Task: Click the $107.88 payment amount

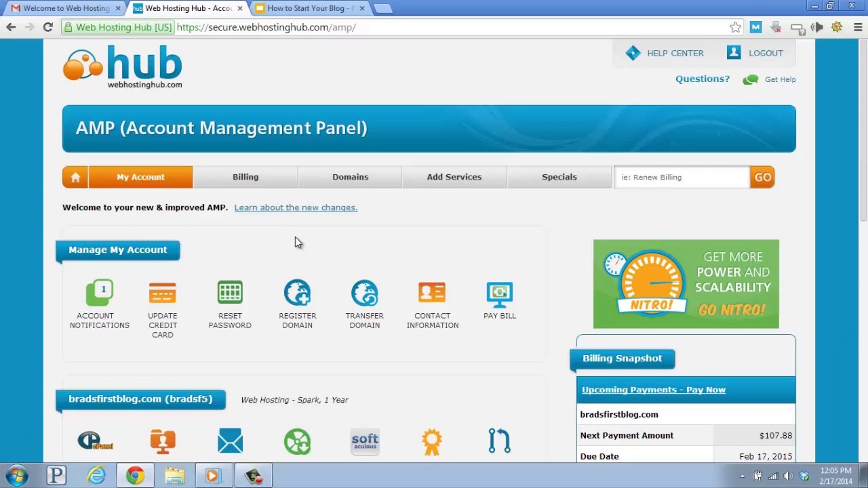Action: tap(776, 435)
